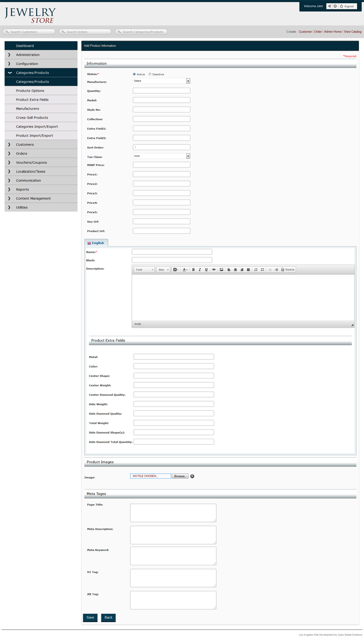Click the italic formatting icon

click(x=200, y=270)
